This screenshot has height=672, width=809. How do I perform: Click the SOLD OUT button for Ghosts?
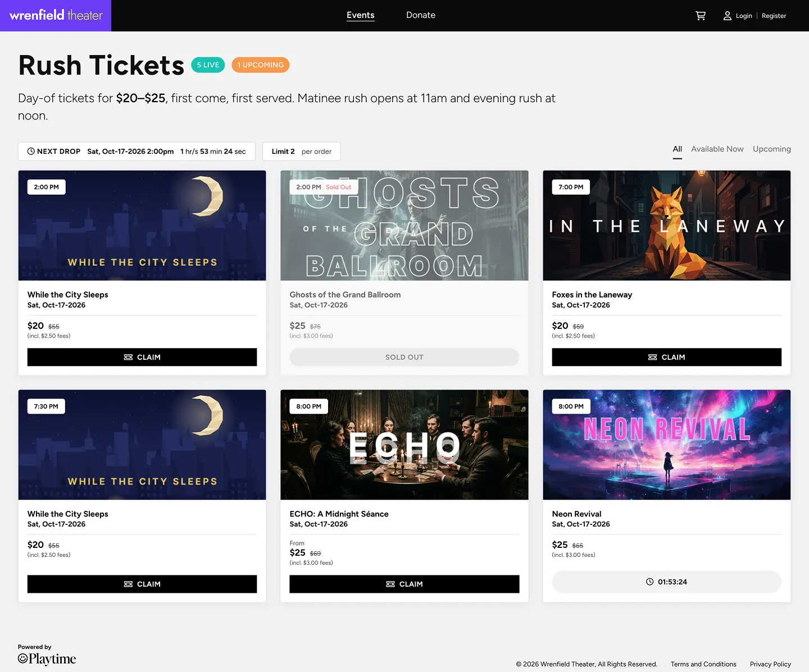point(404,357)
